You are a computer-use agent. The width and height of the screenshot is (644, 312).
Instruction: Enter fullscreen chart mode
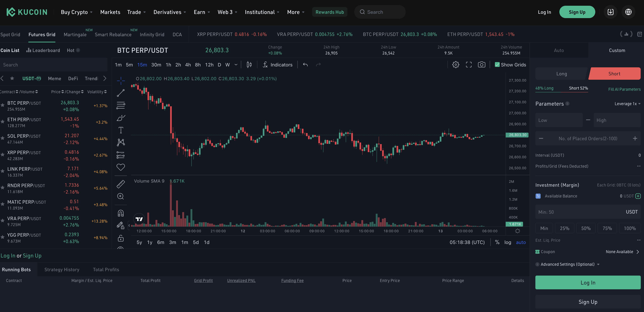[469, 65]
